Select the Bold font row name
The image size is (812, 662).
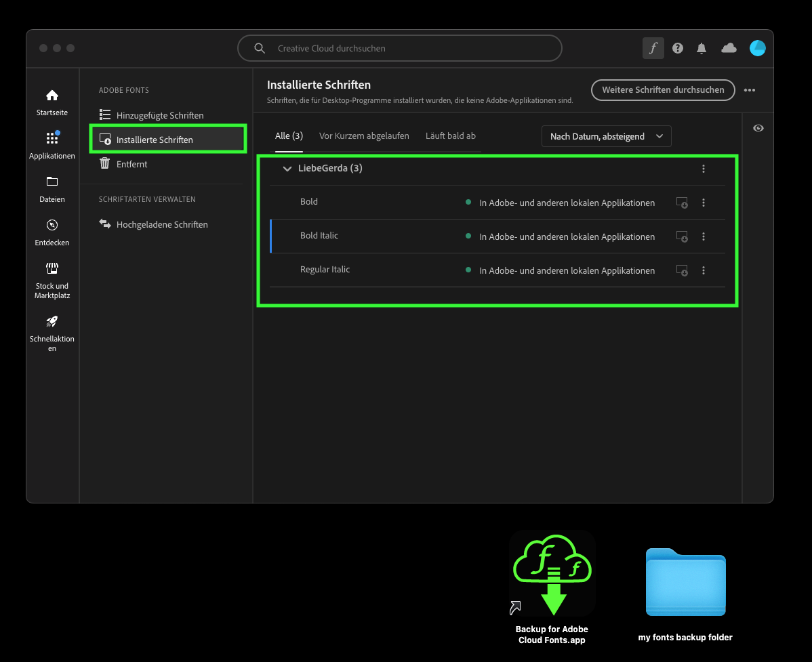pyautogui.click(x=308, y=201)
